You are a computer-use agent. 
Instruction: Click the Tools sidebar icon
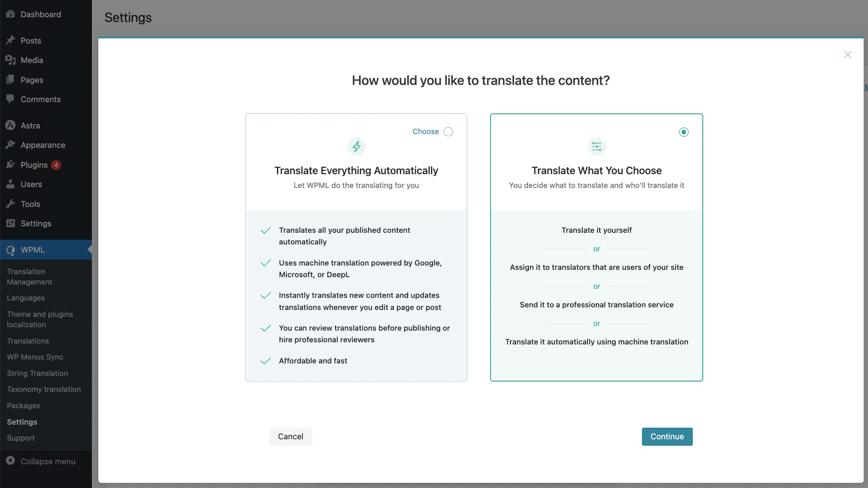(10, 204)
